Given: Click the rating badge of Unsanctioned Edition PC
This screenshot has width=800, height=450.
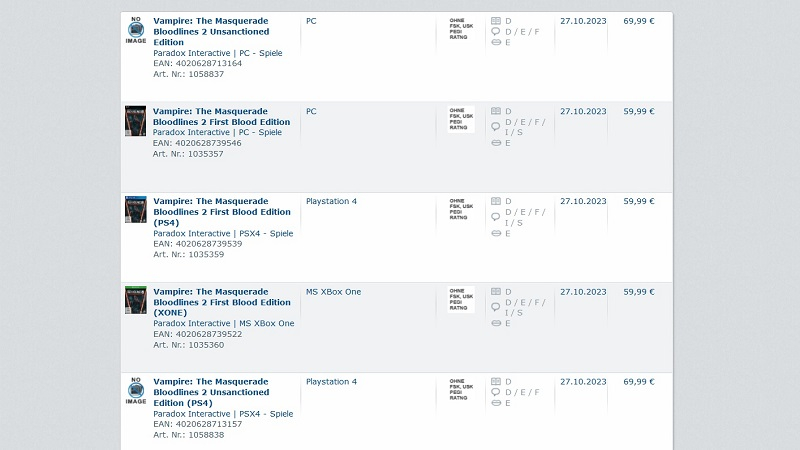Looking at the screenshot, I should pyautogui.click(x=461, y=29).
